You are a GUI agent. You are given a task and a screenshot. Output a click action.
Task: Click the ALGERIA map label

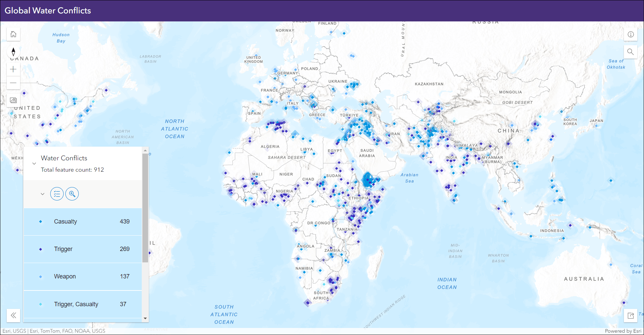[270, 147]
